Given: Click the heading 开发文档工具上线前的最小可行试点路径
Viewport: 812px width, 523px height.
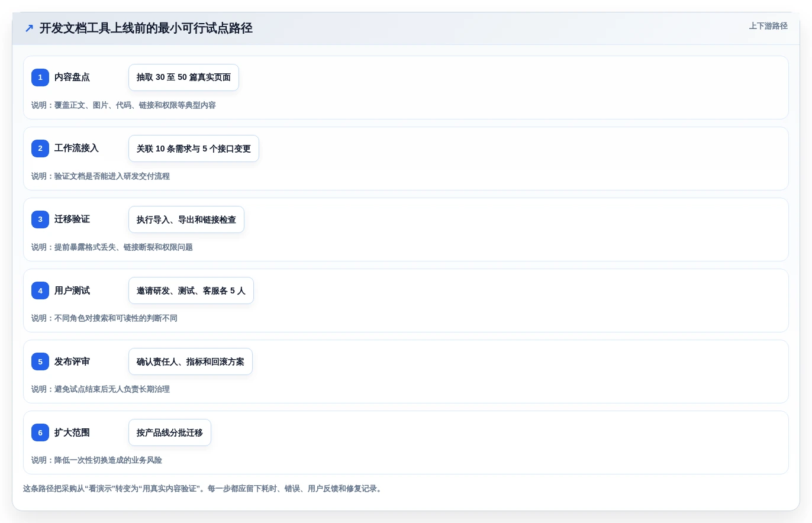Looking at the screenshot, I should tap(146, 28).
